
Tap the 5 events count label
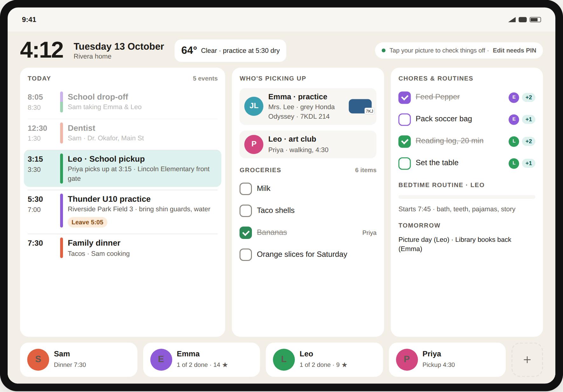tap(205, 78)
